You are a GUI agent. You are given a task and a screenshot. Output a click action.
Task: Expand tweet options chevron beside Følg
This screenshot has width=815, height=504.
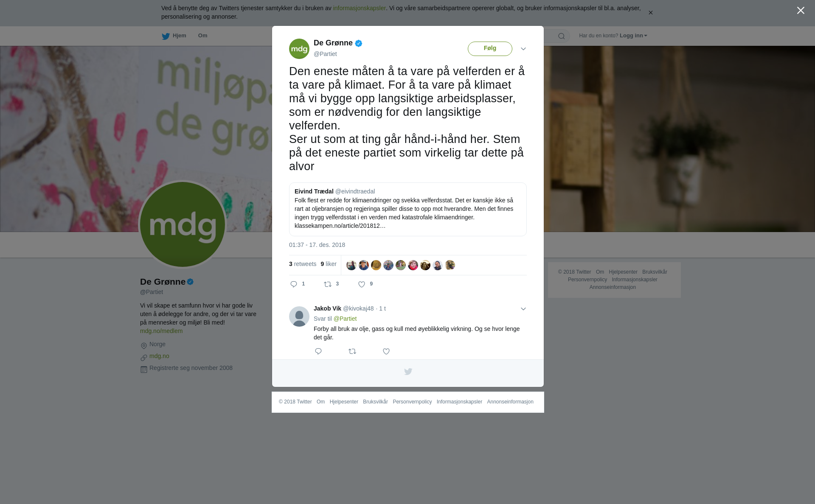523,49
